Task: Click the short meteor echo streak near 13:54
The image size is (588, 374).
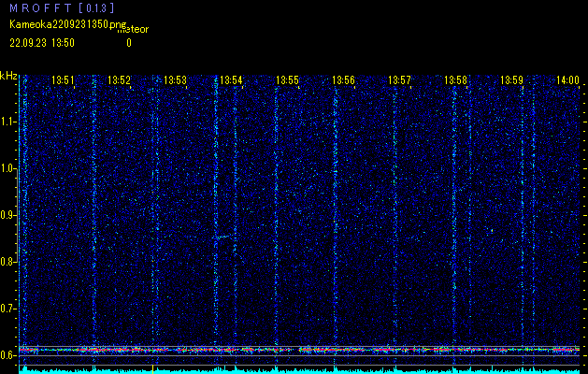Action: click(x=222, y=237)
